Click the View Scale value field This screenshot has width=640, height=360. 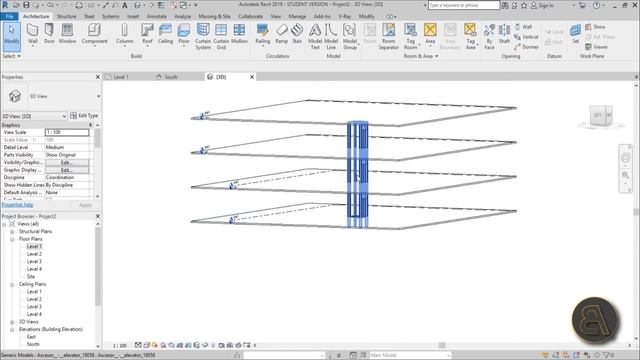coord(67,132)
